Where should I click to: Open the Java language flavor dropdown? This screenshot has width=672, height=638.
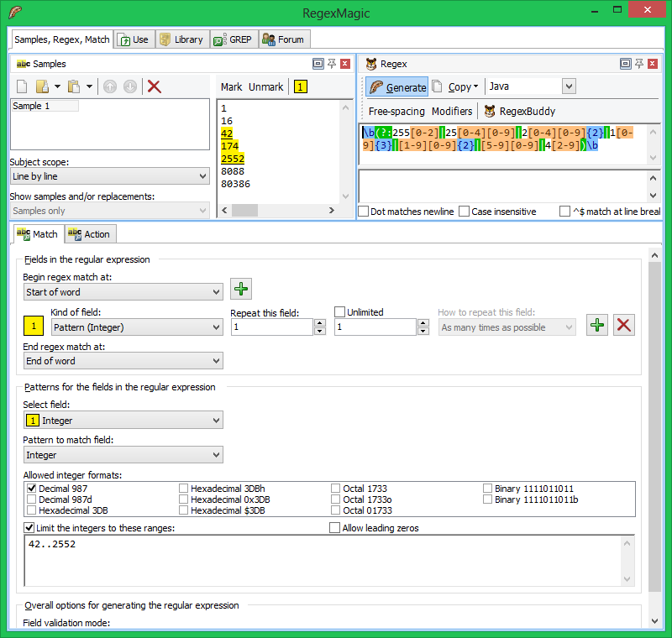pos(569,86)
